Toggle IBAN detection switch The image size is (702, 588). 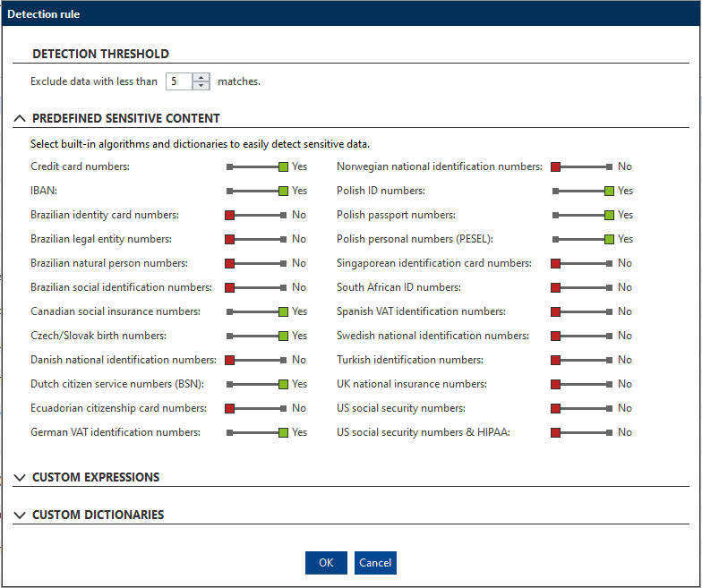click(x=257, y=192)
